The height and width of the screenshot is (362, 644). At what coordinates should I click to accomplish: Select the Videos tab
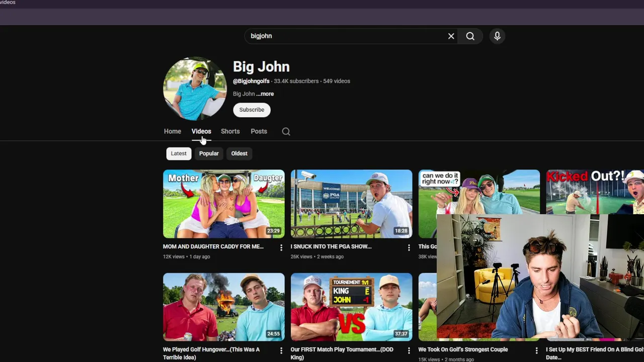[201, 131]
